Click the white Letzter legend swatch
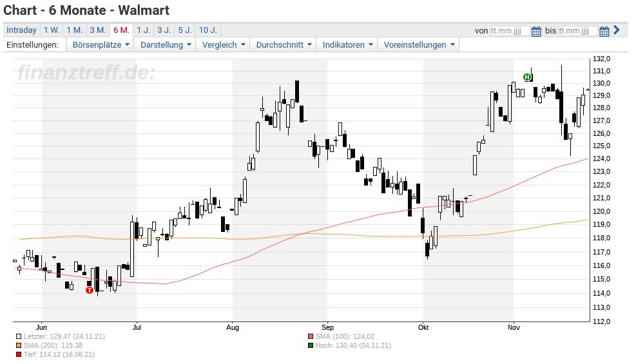 coord(19,336)
